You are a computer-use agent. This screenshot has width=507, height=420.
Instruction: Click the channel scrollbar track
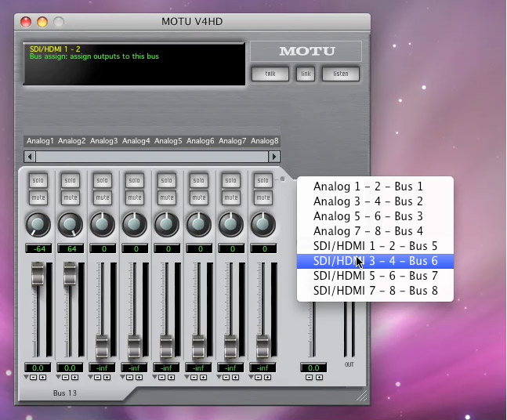(x=152, y=157)
